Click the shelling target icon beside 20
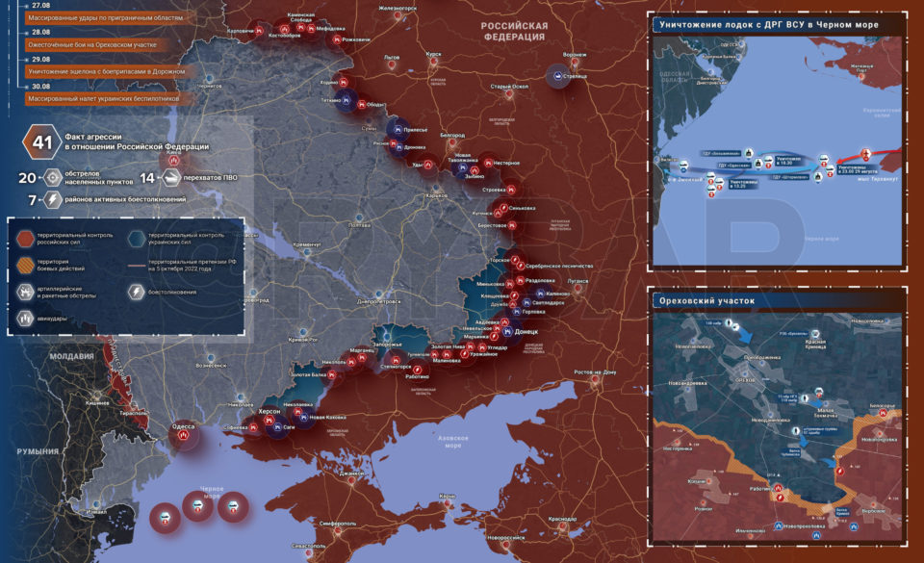 tap(53, 177)
